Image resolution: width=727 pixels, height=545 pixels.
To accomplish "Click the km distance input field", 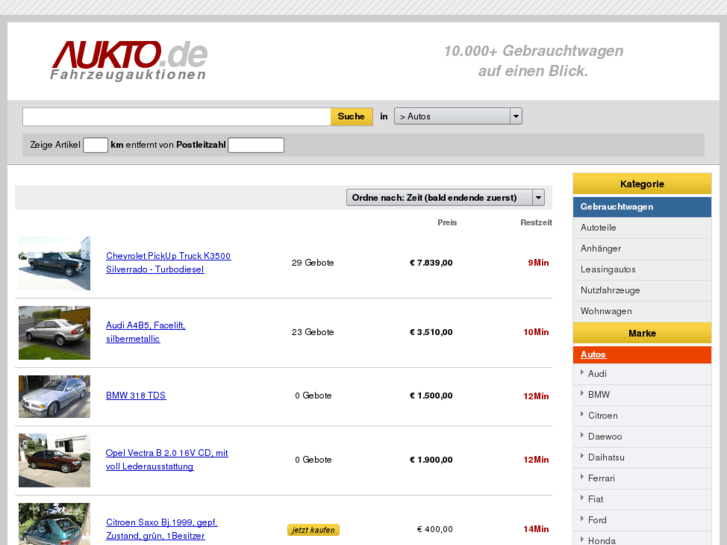I will coord(96,145).
